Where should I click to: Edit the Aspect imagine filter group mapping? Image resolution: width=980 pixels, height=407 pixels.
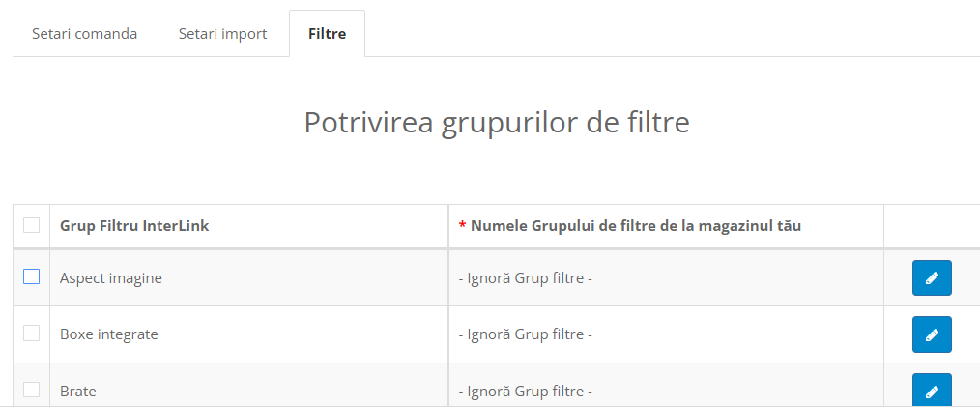(932, 277)
